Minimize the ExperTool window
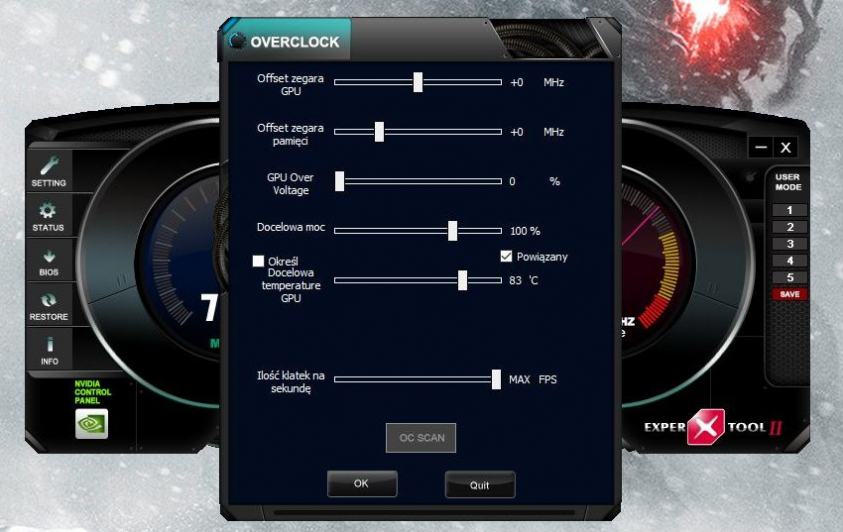This screenshot has width=843, height=532. coord(762,147)
